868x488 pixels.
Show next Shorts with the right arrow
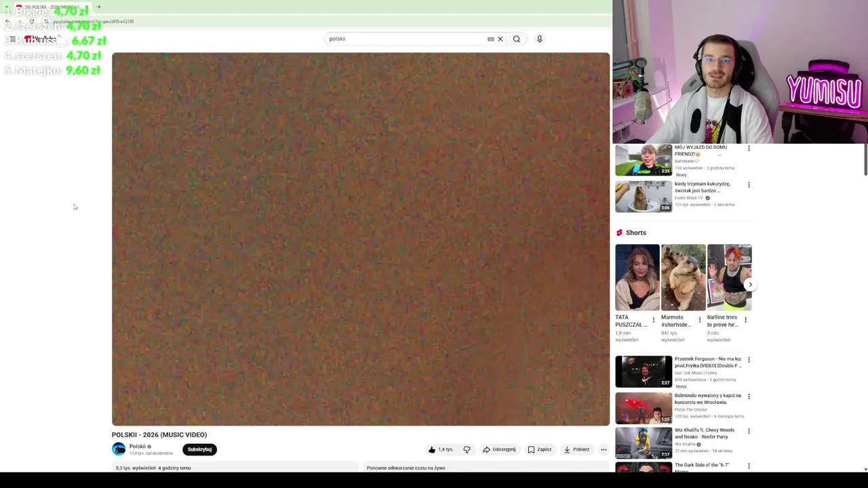point(749,285)
